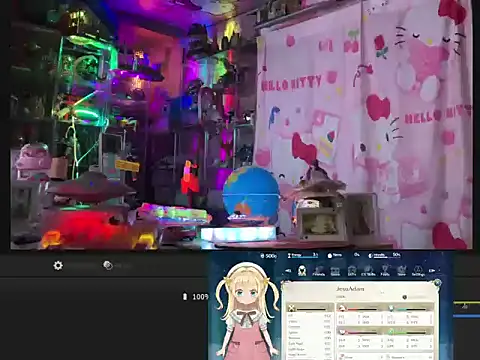Open stream settings via the gear icon
This screenshot has width=480, height=360.
pos(58,266)
